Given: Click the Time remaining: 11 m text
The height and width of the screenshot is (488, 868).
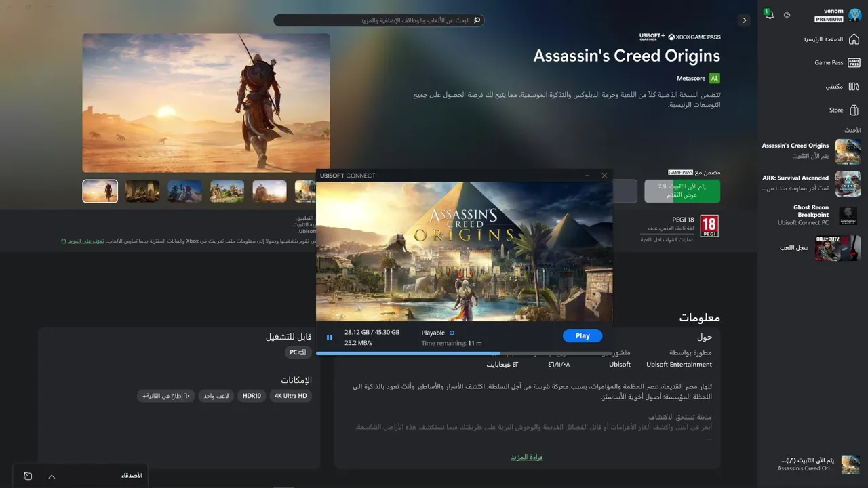Looking at the screenshot, I should (452, 343).
